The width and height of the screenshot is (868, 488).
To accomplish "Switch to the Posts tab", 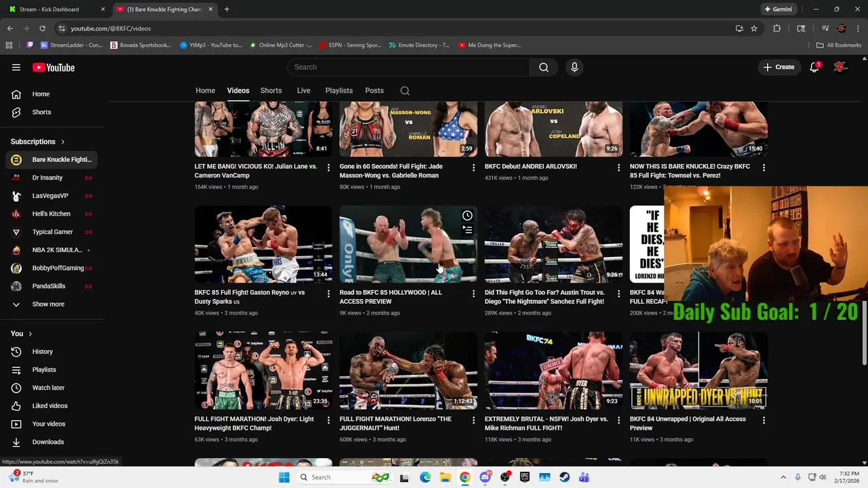I will pos(374,91).
